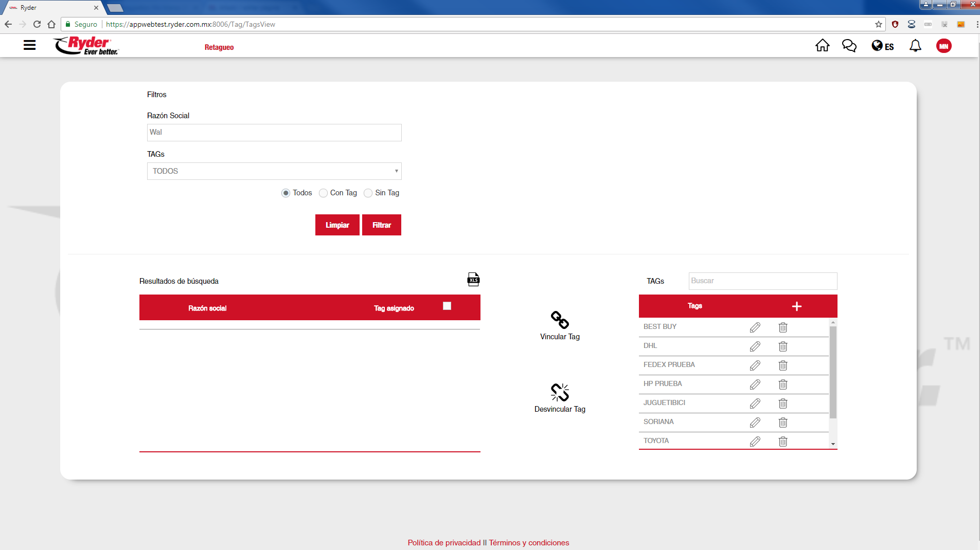Open the chat messages icon

click(x=849, y=46)
